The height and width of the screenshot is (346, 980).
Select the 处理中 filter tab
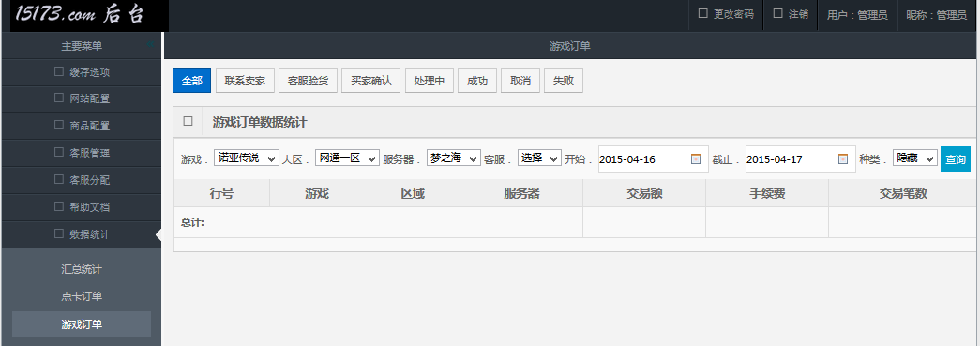(430, 81)
